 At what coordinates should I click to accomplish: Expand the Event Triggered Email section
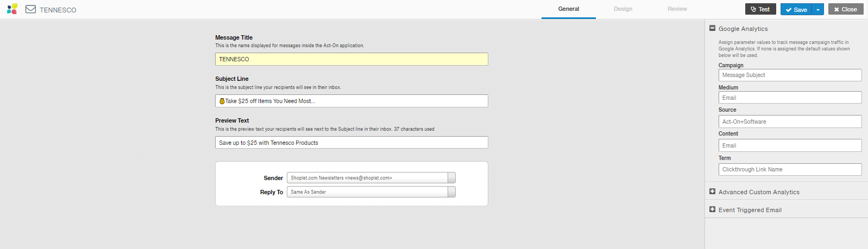[712, 209]
